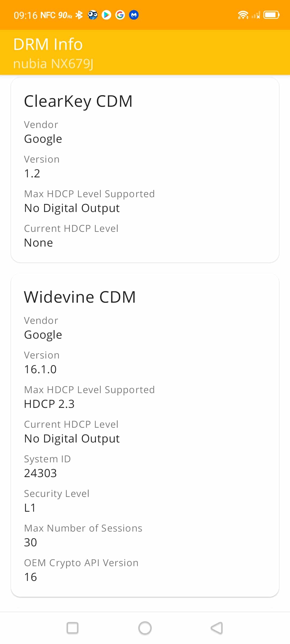
Task: Select the ClearKey CDM heading
Action: [78, 101]
